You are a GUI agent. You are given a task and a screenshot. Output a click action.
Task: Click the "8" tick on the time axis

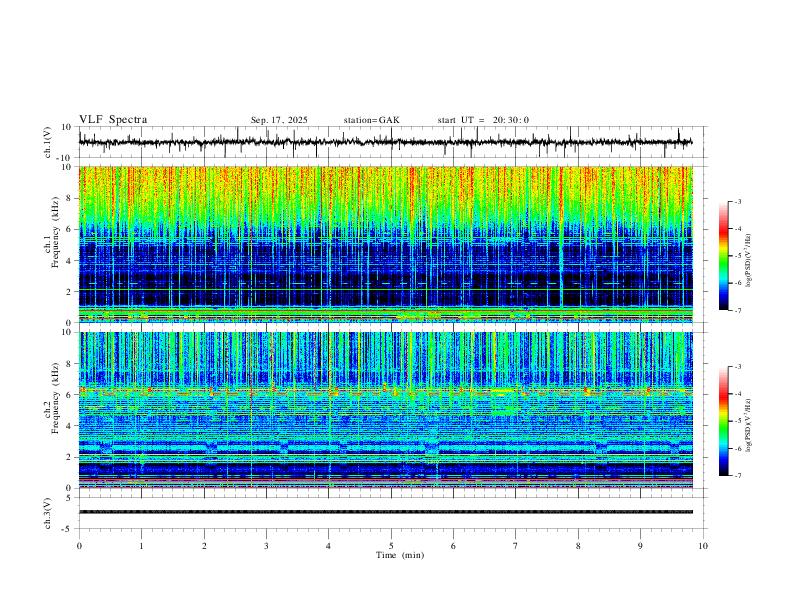tap(578, 546)
